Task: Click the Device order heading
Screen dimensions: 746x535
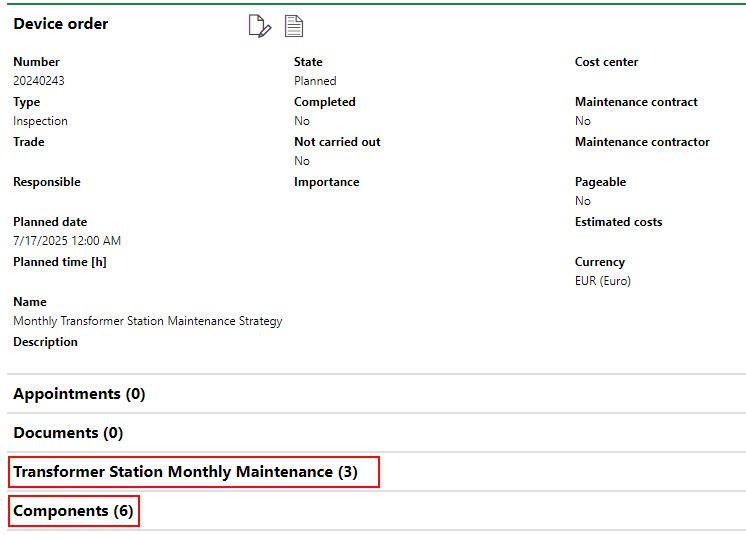Action: (61, 24)
